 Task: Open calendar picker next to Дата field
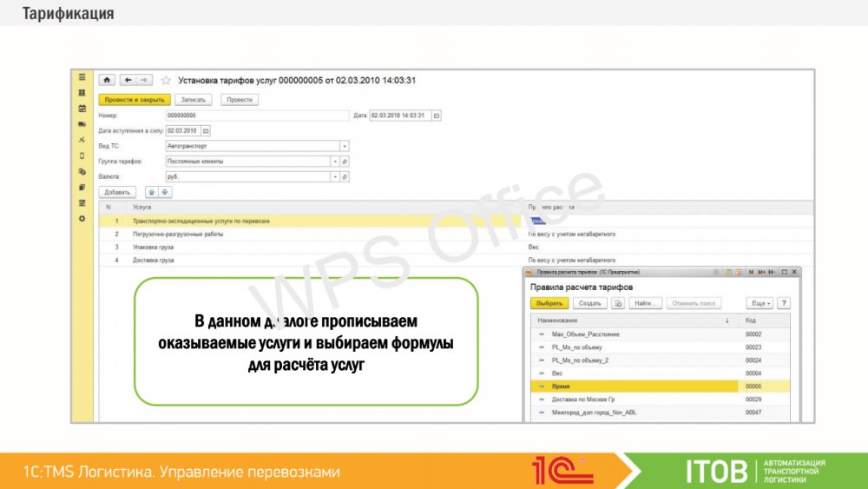(x=437, y=116)
